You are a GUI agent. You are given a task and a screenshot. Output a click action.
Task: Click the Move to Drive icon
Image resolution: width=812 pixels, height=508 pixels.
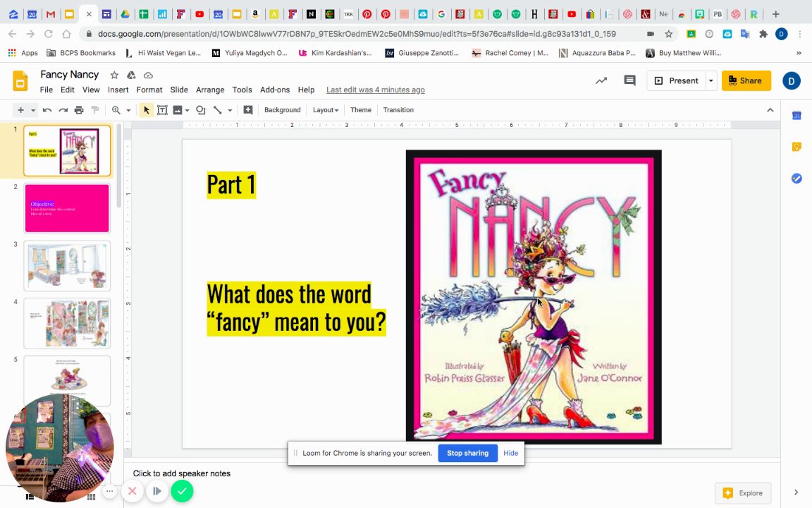coord(131,75)
